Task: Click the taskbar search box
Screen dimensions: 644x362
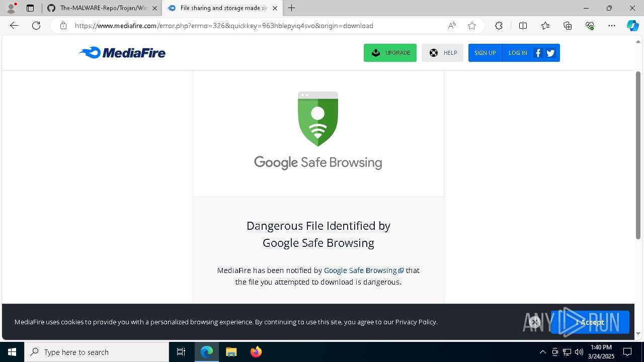Action: click(97, 352)
